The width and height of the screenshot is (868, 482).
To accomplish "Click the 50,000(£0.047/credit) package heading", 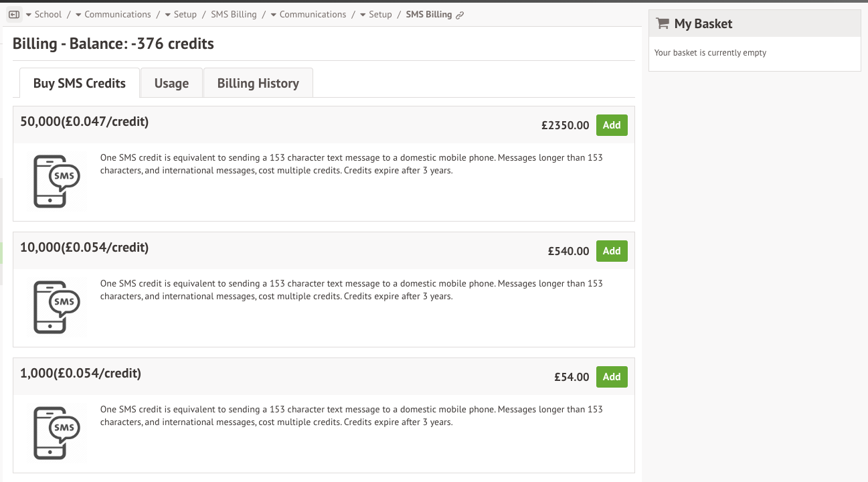I will (x=84, y=122).
